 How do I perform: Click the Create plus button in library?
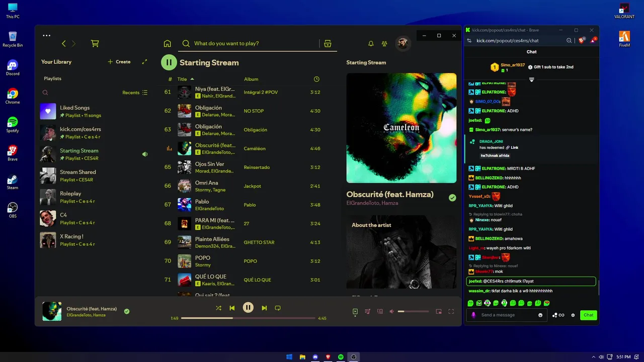pos(119,62)
